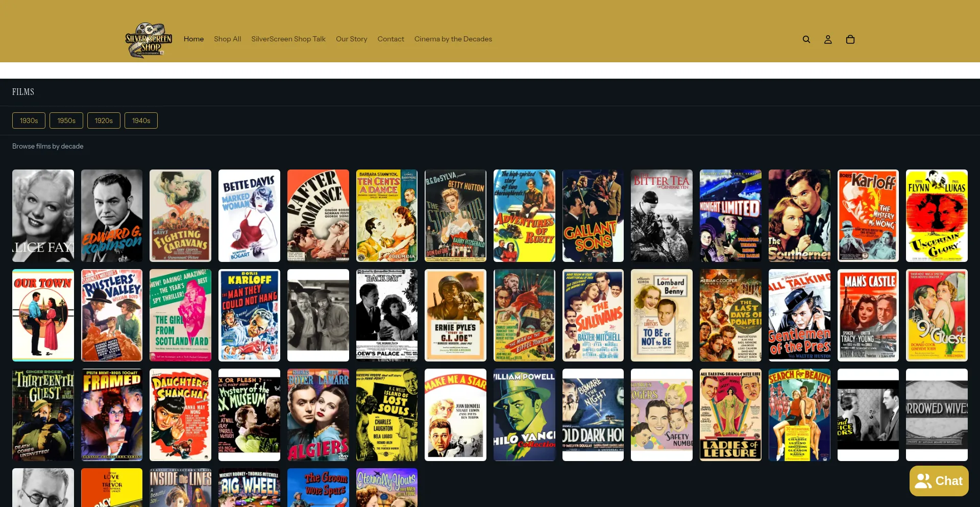View the Gallant Sons poster

click(593, 215)
